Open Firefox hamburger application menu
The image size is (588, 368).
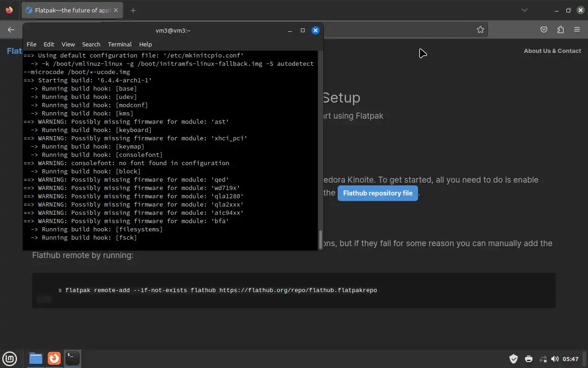[x=577, y=29]
